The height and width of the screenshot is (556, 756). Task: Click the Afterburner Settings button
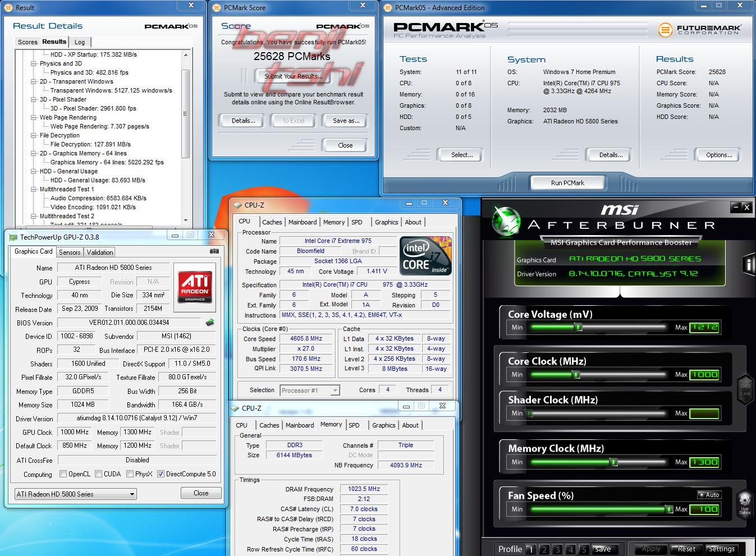pyautogui.click(x=721, y=549)
